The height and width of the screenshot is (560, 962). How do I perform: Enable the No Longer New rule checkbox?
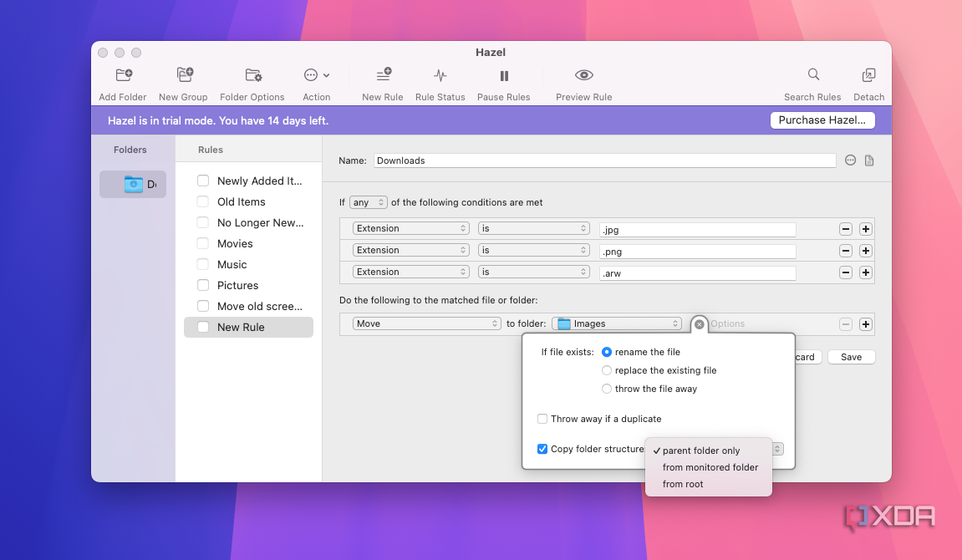point(203,222)
